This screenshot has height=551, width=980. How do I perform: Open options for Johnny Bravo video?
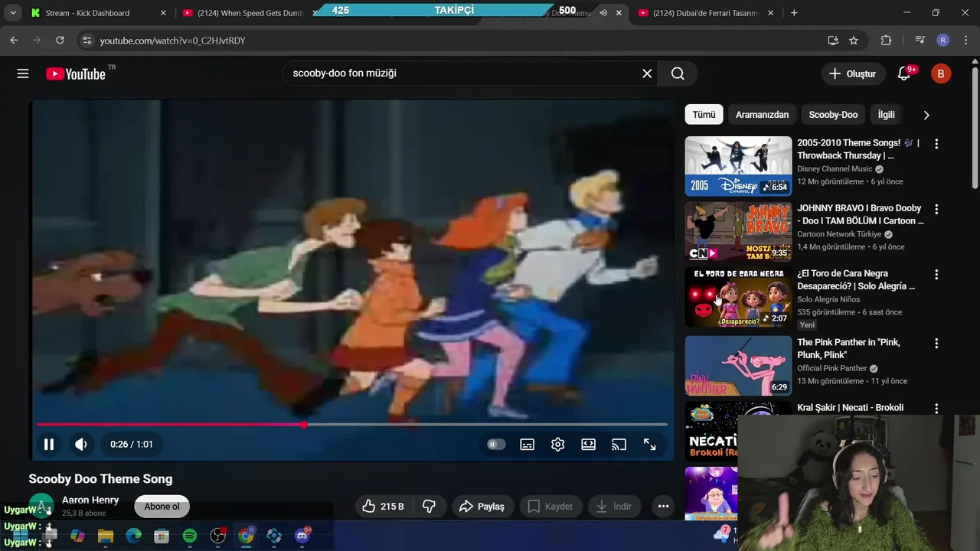click(x=936, y=209)
